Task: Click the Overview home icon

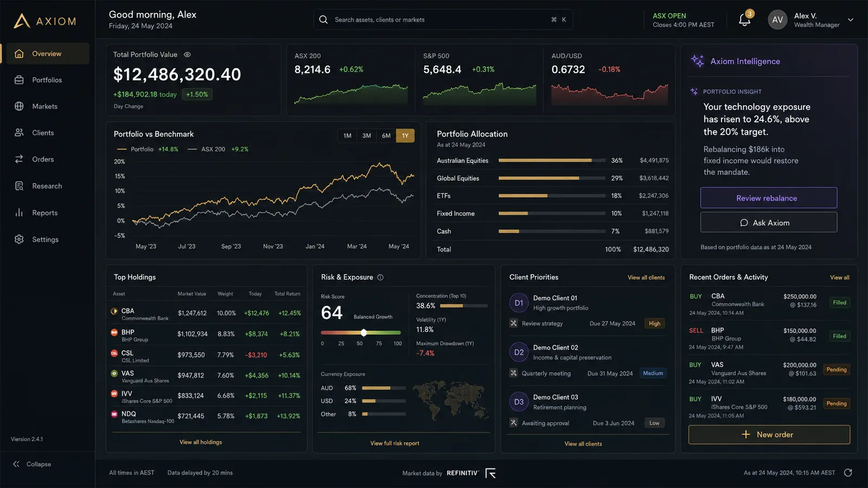Action: click(19, 54)
